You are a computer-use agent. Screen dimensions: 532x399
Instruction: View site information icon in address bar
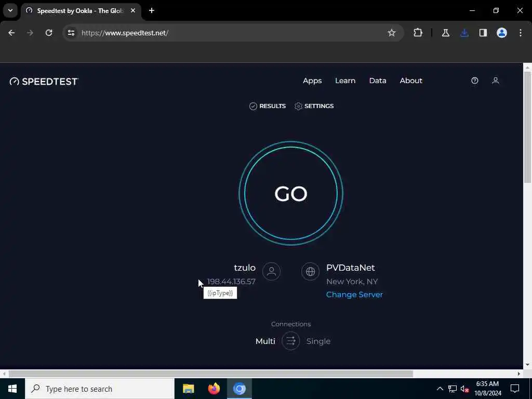pyautogui.click(x=71, y=33)
